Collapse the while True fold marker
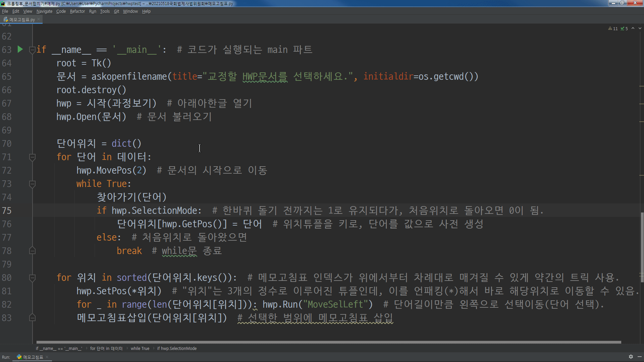Image resolution: width=644 pixels, height=362 pixels. pos(32,184)
